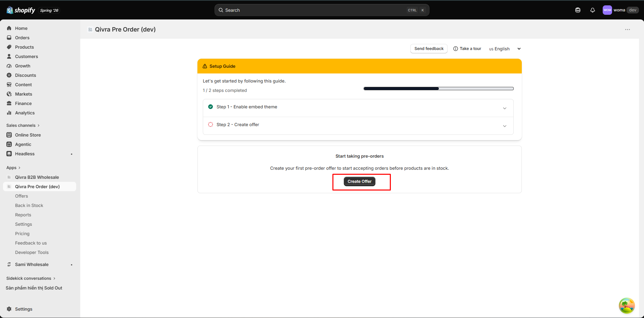The image size is (644, 318).
Task: Click the Send feedback button
Action: [x=429, y=49]
